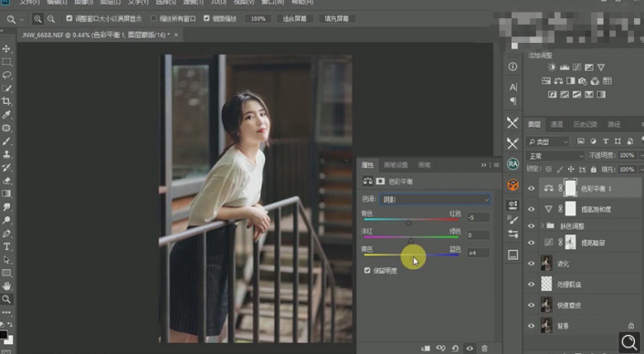This screenshot has height=354, width=644.
Task: Open the zoom tool preset dropdown arrow
Action: (x=22, y=19)
